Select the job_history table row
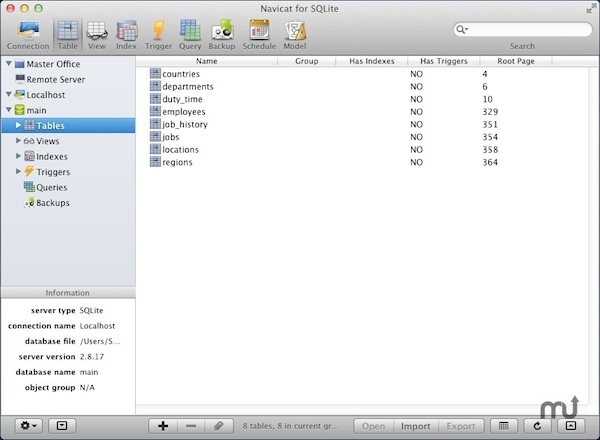The width and height of the screenshot is (600, 440). pos(362,124)
